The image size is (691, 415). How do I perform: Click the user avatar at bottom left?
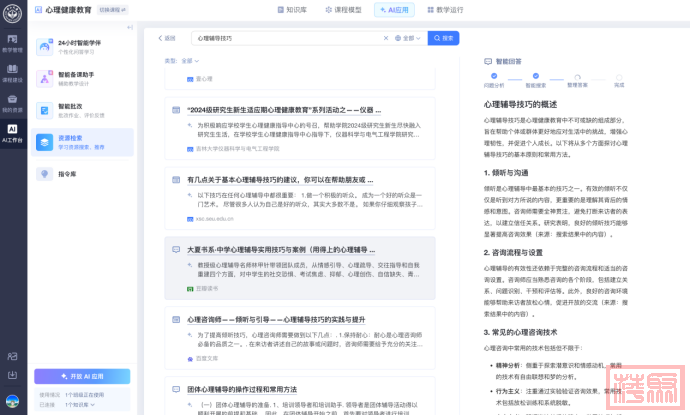click(x=12, y=403)
